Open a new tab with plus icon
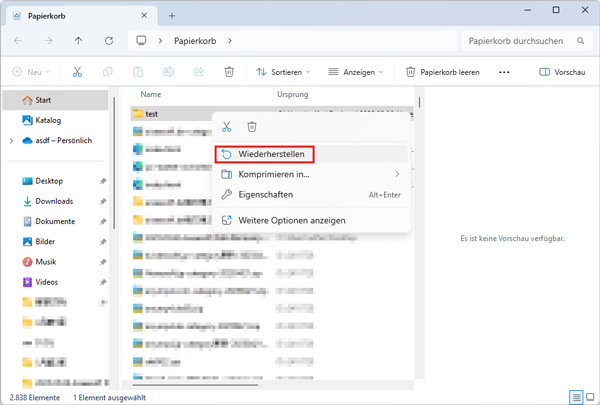This screenshot has height=405, width=600. click(x=172, y=16)
